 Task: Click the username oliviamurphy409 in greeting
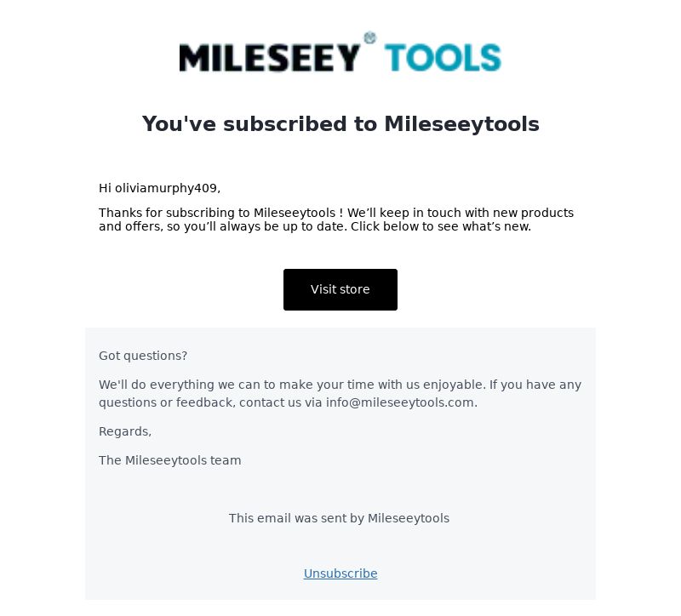[166, 188]
